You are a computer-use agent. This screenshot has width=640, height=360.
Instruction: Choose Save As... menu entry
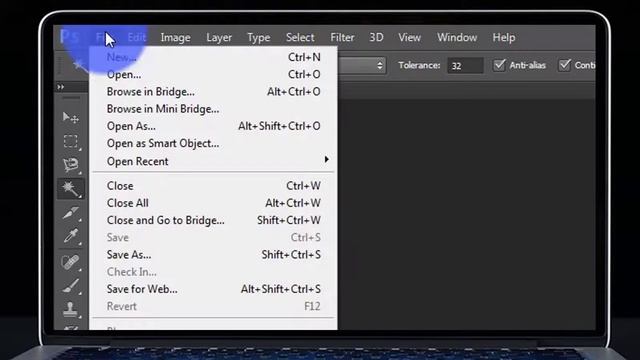tap(213, 255)
